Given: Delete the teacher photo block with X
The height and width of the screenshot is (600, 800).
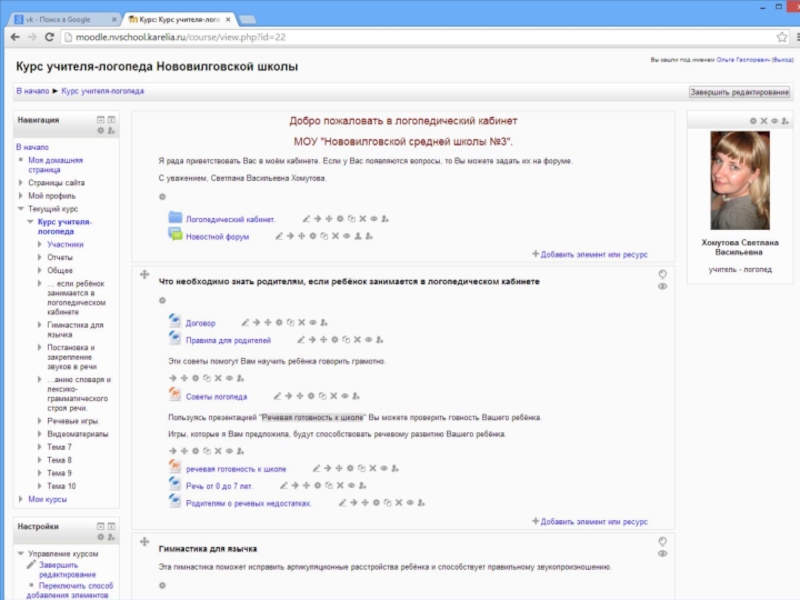Looking at the screenshot, I should pos(764,121).
